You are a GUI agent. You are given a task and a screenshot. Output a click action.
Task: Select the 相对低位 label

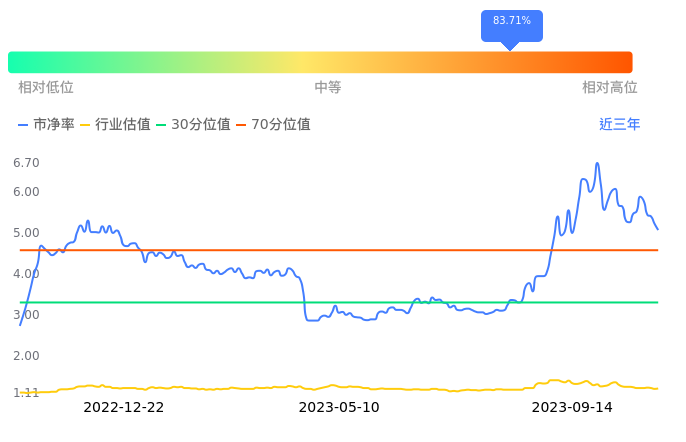pyautogui.click(x=46, y=88)
